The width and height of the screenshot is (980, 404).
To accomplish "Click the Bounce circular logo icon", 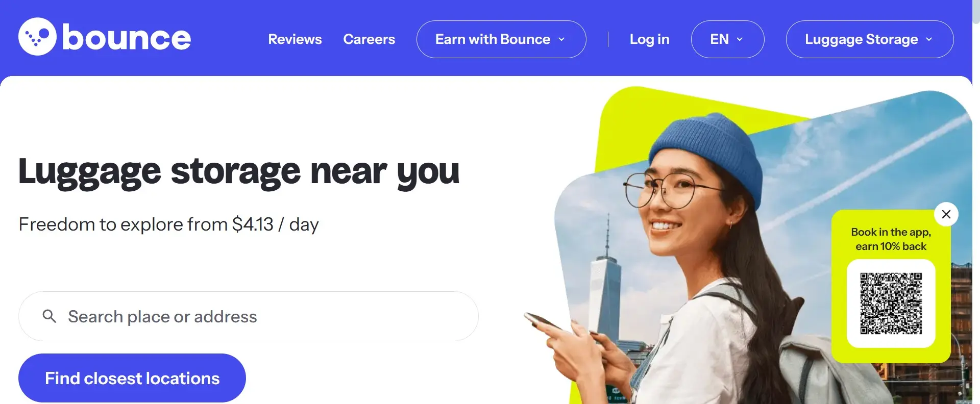I will pos(37,37).
